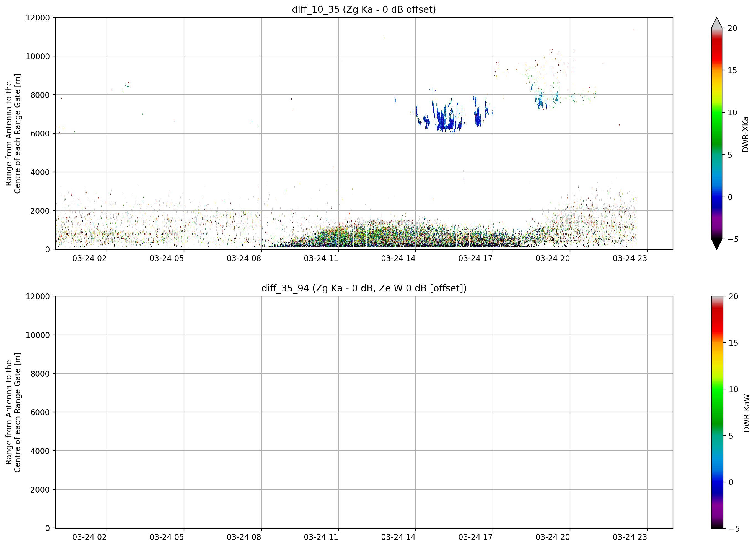The height and width of the screenshot is (547, 756).
Task: Click the 12000 y-axis label on the top plot
Action: coord(38,18)
